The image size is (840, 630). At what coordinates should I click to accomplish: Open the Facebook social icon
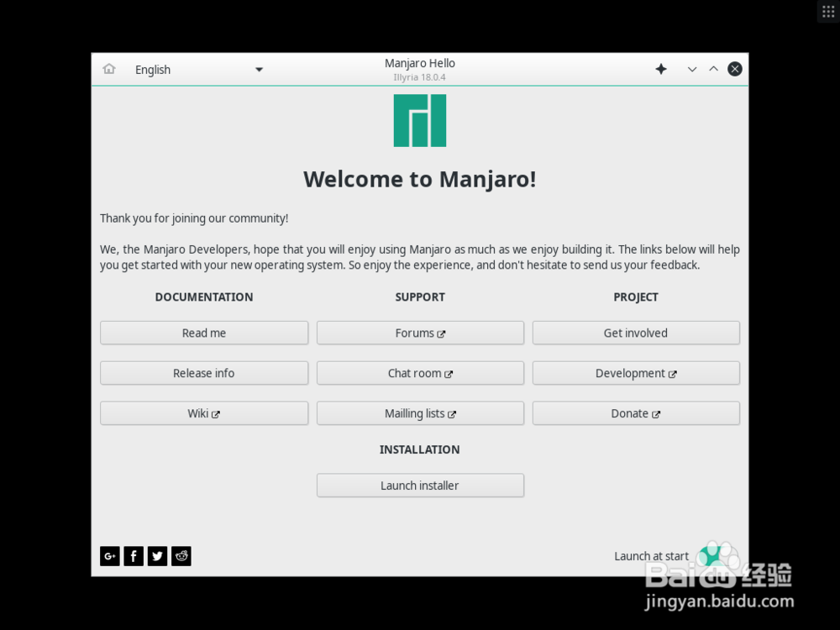click(x=134, y=556)
